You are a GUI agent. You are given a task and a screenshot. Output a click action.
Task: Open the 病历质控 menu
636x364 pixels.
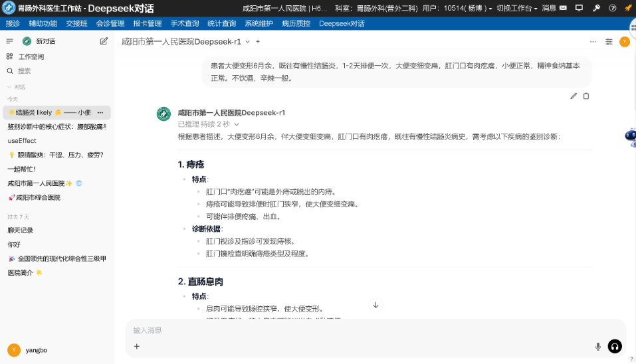point(296,23)
